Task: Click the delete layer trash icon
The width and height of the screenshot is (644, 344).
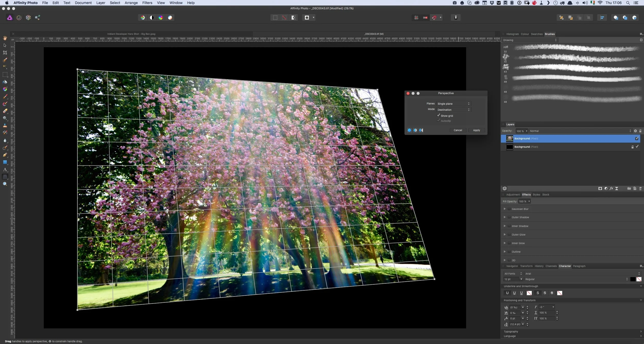Action: click(x=640, y=188)
